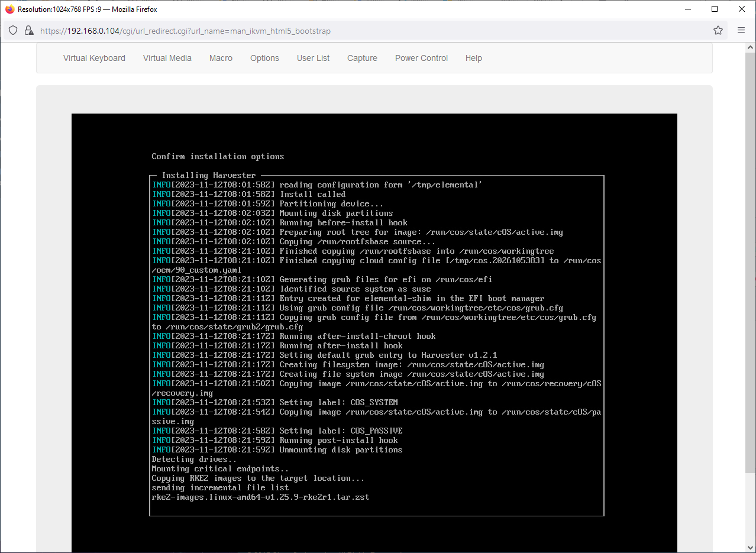Close the Firefox window
This screenshot has width=756, height=553.
click(x=742, y=9)
